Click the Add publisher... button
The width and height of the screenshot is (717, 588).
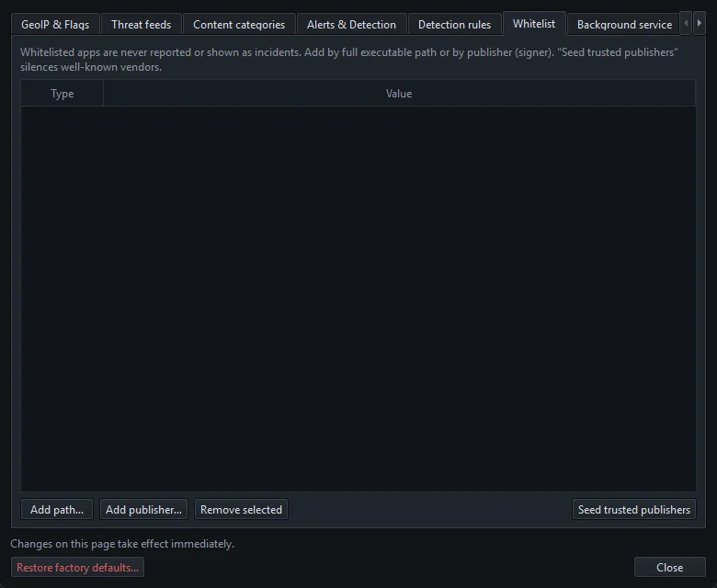[x=143, y=509]
